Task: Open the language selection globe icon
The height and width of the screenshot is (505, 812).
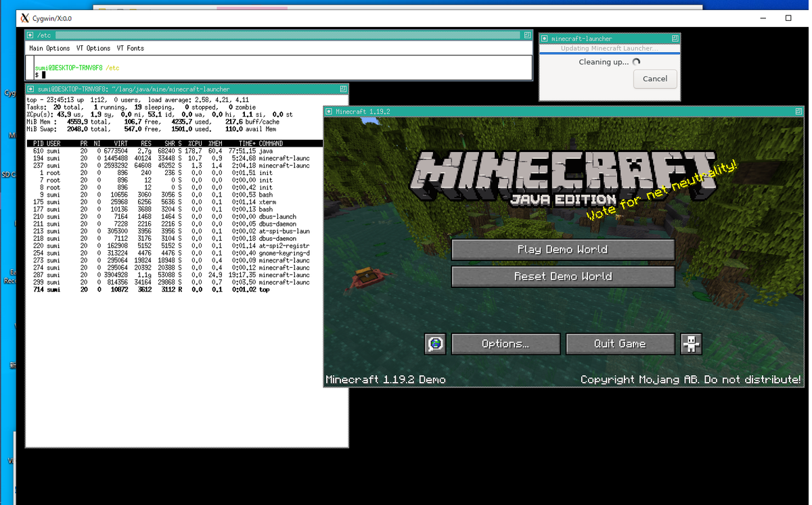Action: (x=435, y=344)
